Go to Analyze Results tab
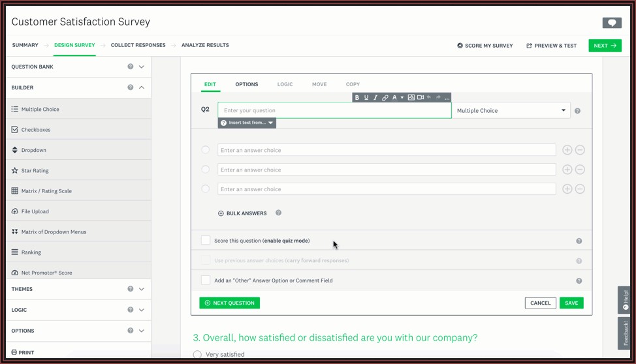The image size is (636, 364). tap(205, 45)
